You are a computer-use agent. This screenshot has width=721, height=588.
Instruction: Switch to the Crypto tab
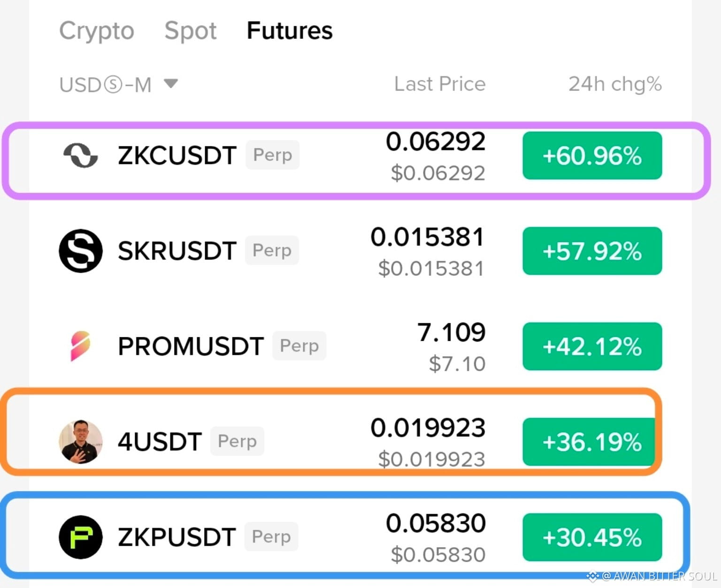pos(97,31)
